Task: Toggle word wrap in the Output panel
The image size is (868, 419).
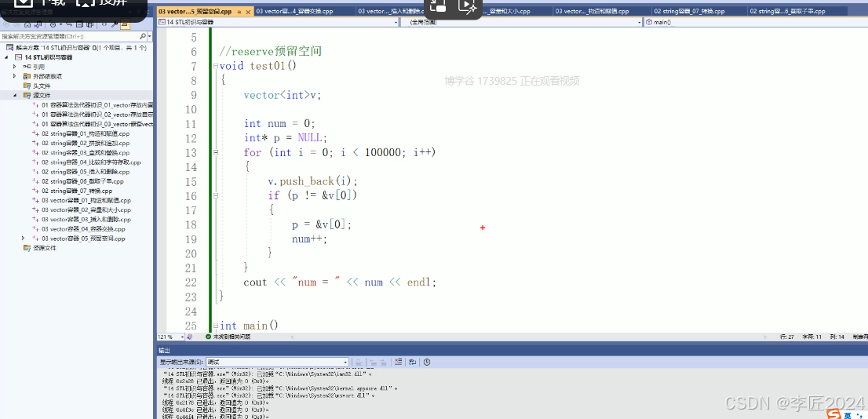Action: (x=412, y=362)
